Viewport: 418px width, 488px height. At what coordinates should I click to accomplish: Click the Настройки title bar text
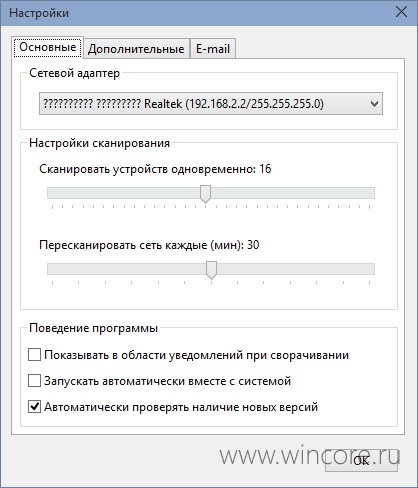tap(39, 13)
